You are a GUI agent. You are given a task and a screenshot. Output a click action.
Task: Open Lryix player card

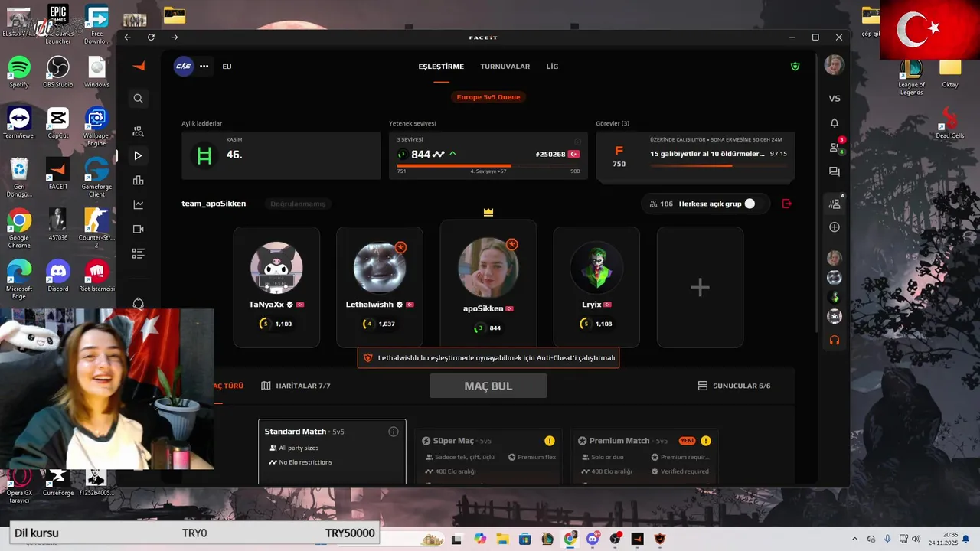tap(596, 287)
